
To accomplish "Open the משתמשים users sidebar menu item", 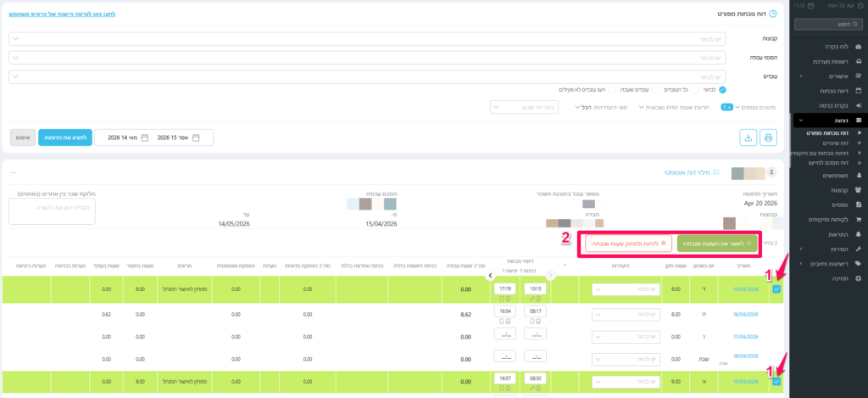I will (x=826, y=176).
